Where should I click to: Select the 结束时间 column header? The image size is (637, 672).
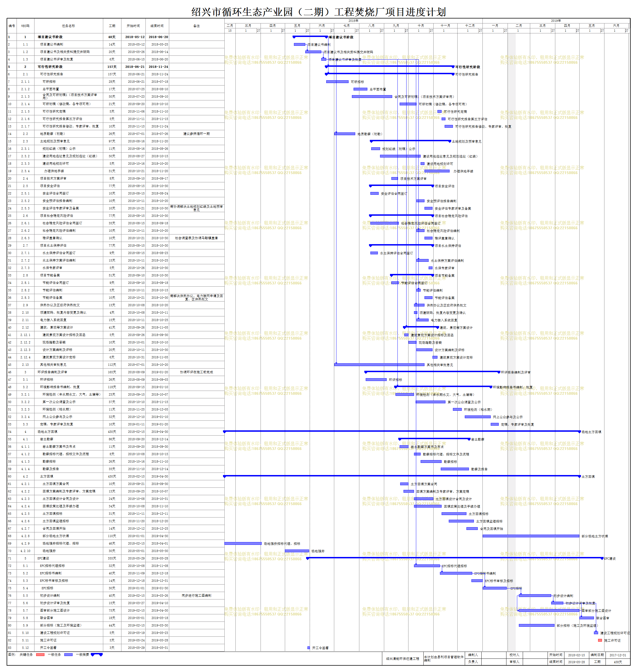click(157, 26)
